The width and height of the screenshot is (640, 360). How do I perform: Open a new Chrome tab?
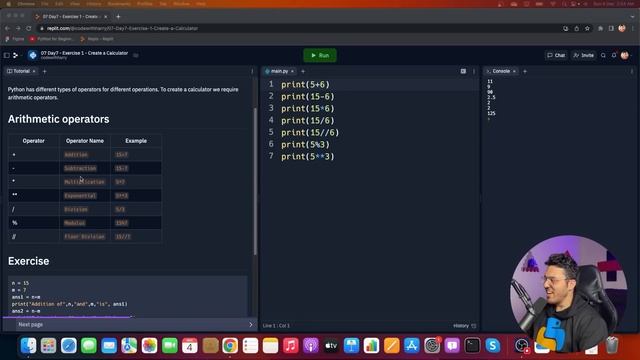click(118, 16)
